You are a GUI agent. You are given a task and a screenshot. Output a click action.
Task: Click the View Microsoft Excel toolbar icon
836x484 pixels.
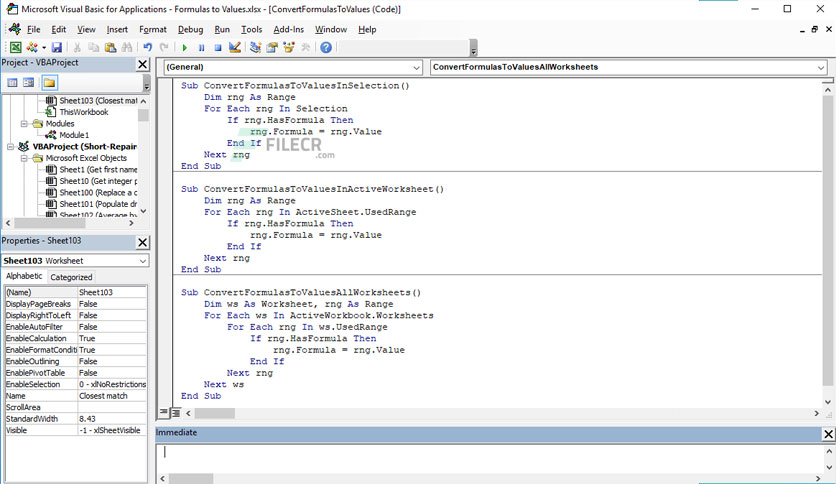tap(15, 47)
